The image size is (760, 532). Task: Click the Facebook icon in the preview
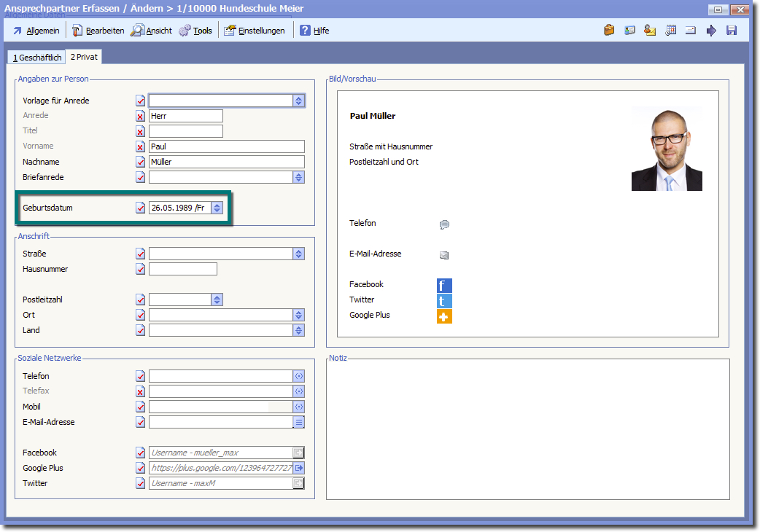444,286
